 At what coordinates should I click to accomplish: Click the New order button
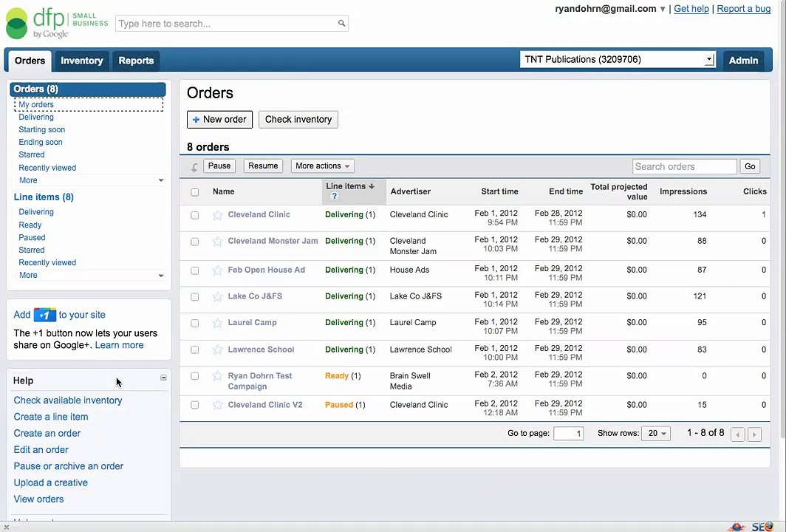(x=219, y=120)
